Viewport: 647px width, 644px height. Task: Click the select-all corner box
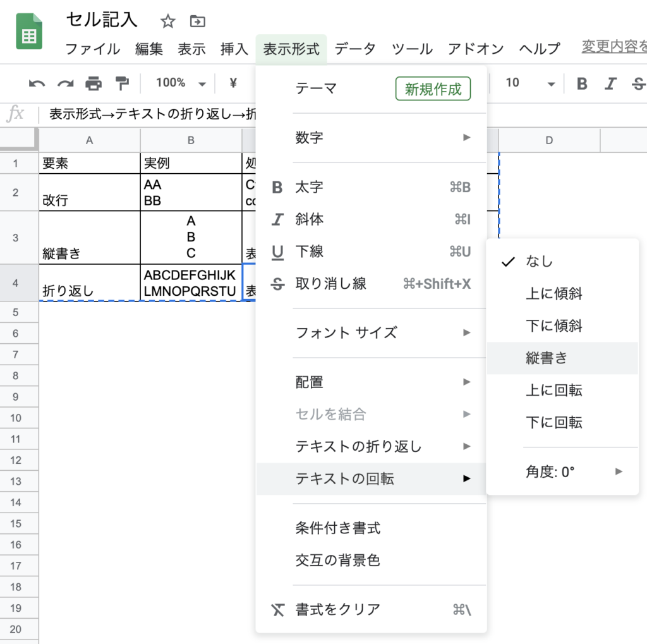point(19,140)
